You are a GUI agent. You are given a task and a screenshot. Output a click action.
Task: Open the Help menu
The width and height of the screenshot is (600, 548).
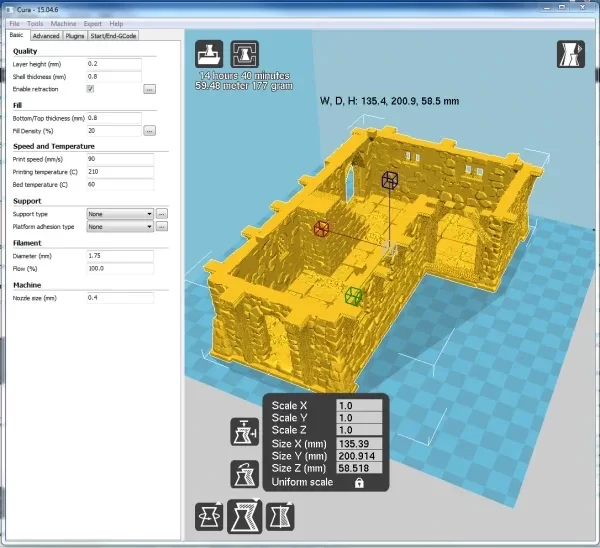click(x=116, y=24)
